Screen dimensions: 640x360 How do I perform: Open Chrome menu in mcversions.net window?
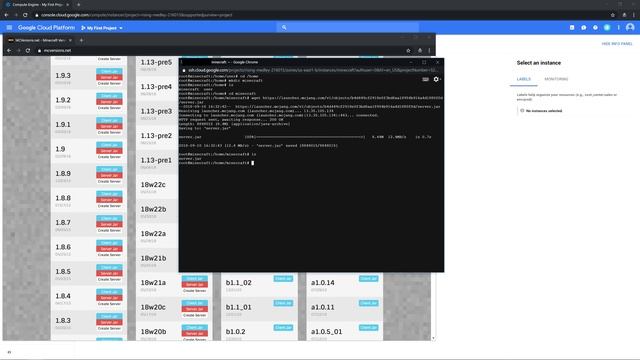tap(429, 51)
